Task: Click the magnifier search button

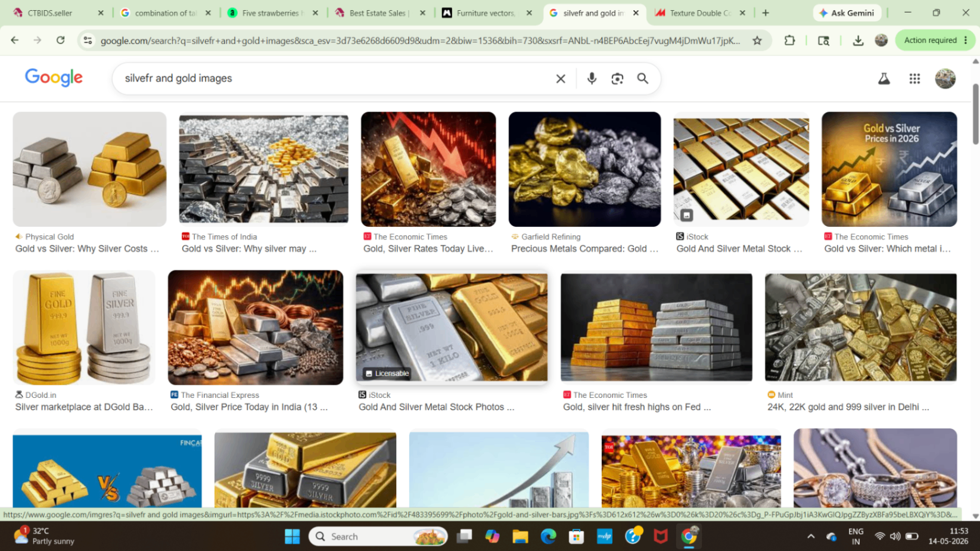Action: (643, 78)
